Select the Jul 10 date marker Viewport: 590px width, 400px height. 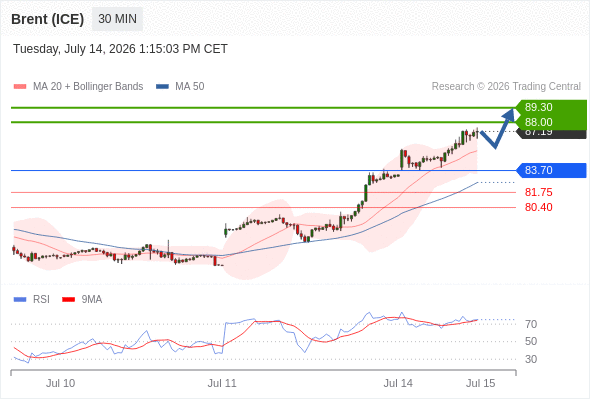(x=61, y=383)
